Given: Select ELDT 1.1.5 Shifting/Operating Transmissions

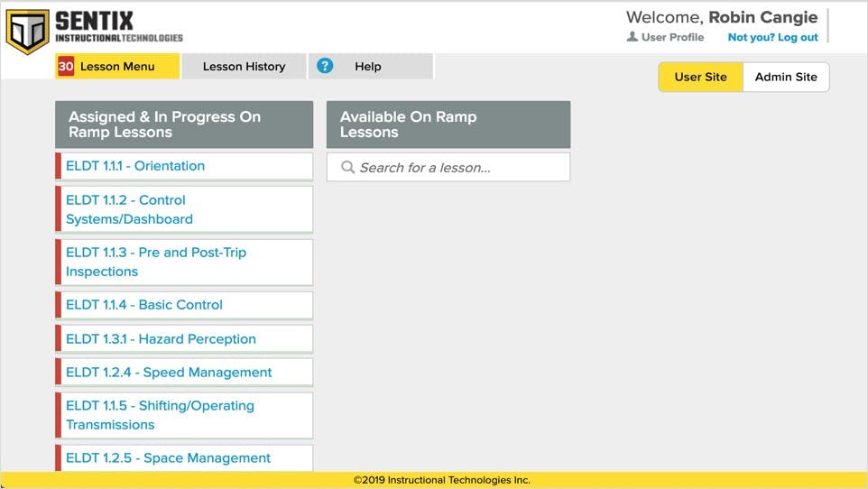Looking at the screenshot, I should click(160, 415).
